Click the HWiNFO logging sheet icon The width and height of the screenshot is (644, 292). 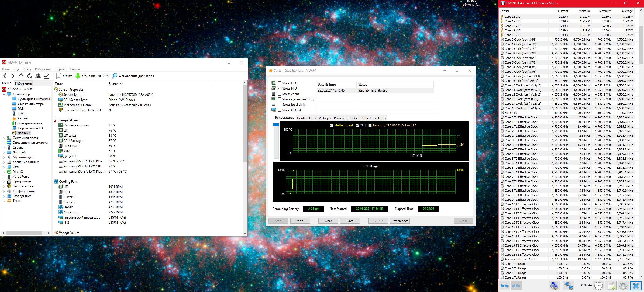611,286
